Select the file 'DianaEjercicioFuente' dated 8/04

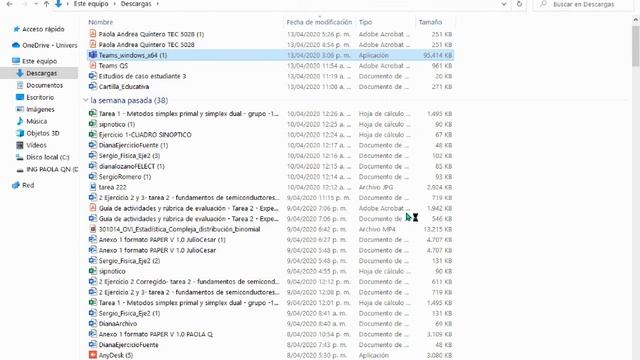click(128, 344)
